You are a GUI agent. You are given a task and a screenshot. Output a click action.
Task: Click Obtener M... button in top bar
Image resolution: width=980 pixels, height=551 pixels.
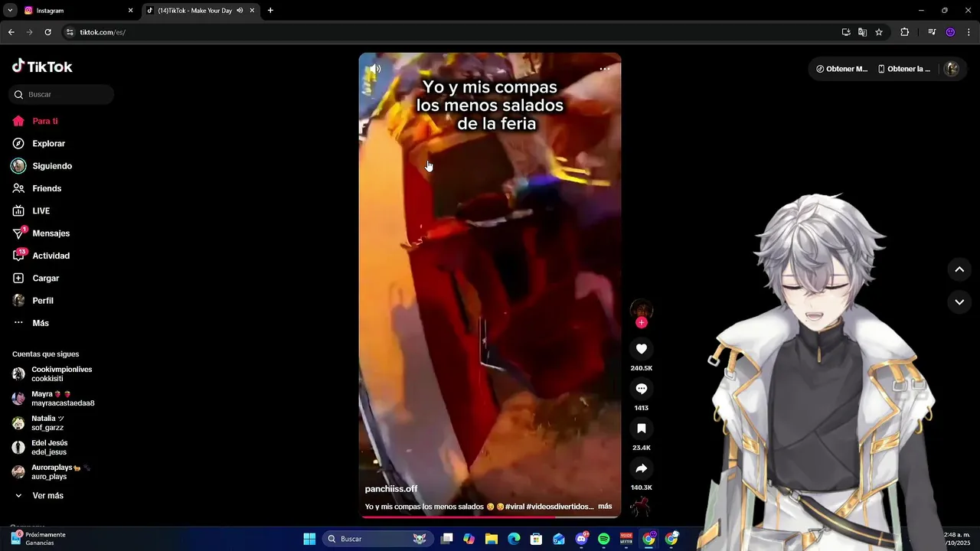842,69
